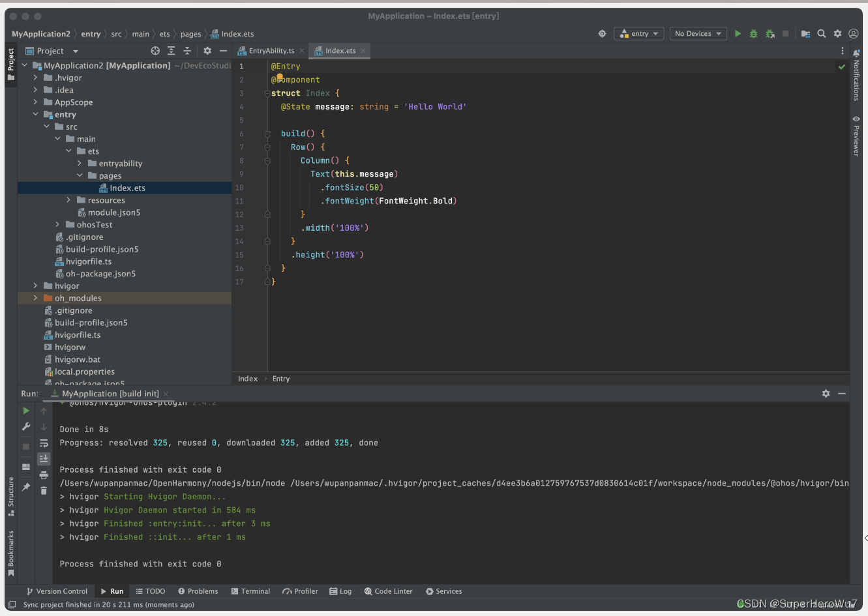The image size is (868, 616).
Task: Open the Problems tool window tab
Action: coord(198,591)
